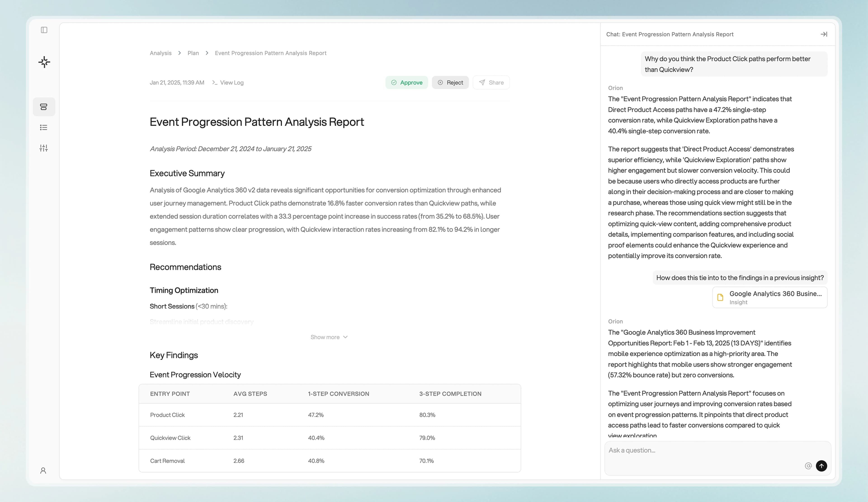The image size is (868, 502).
Task: Open the bulleted list view icon
Action: pyautogui.click(x=44, y=127)
